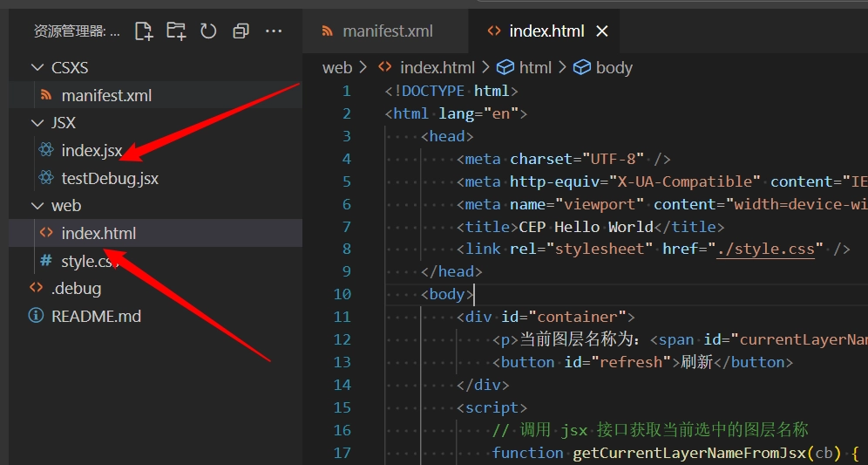Open manifest.xml in the file tree
This screenshot has width=868, height=465.
(106, 95)
